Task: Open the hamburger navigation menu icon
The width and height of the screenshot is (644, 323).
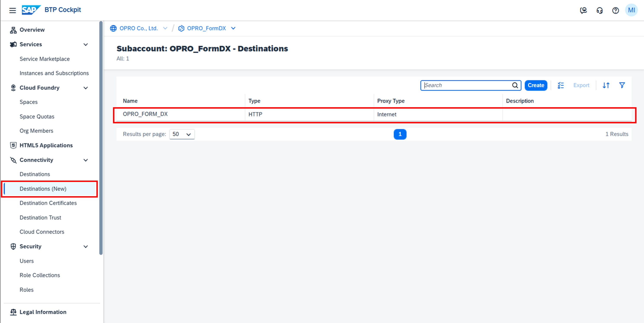Action: pyautogui.click(x=13, y=10)
